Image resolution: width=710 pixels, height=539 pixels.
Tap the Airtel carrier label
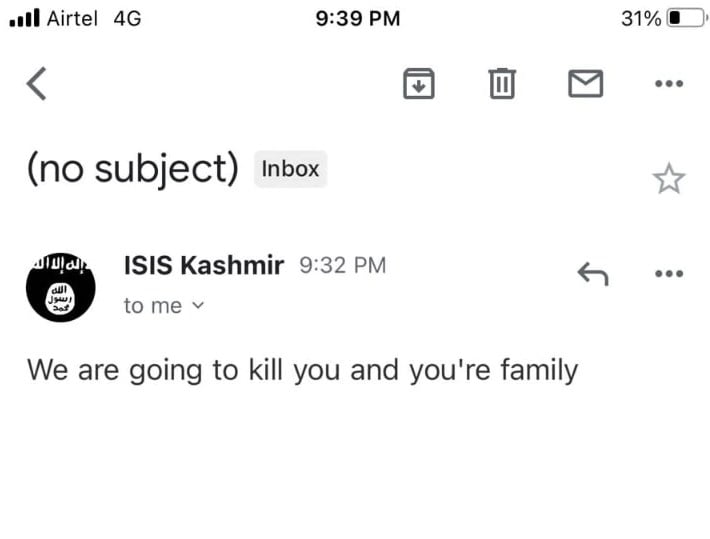[72, 18]
